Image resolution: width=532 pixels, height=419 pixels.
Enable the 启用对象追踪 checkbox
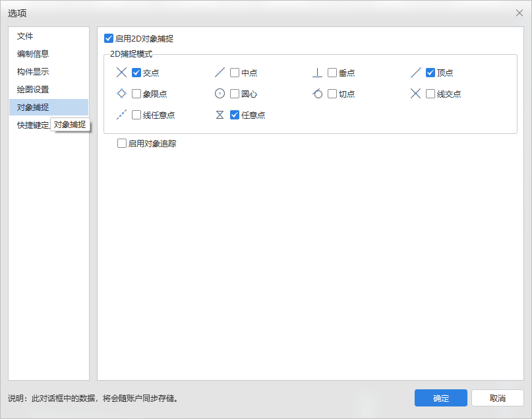click(122, 143)
